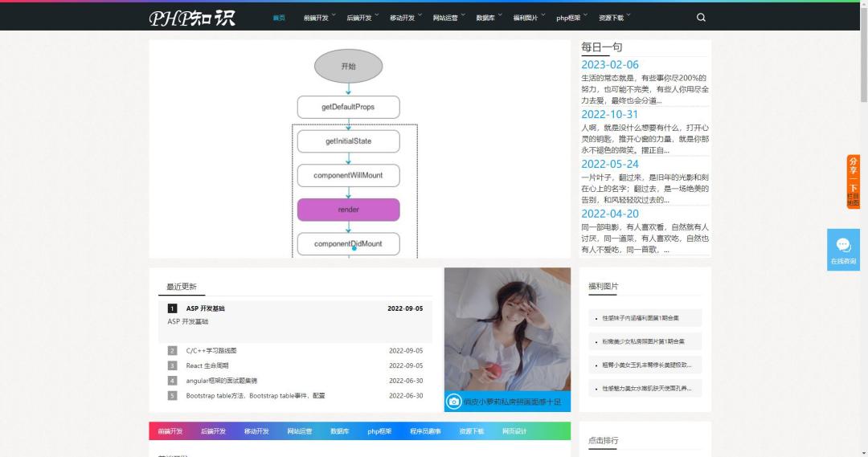This screenshot has width=868, height=457.
Task: Expand chevron next to 福利图片 in header
Action: 543,14
